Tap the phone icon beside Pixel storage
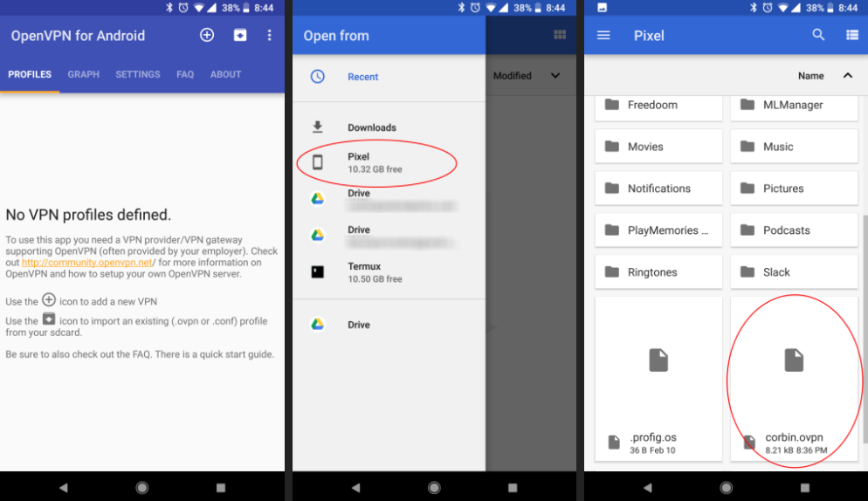This screenshot has width=868, height=501. pos(317,162)
